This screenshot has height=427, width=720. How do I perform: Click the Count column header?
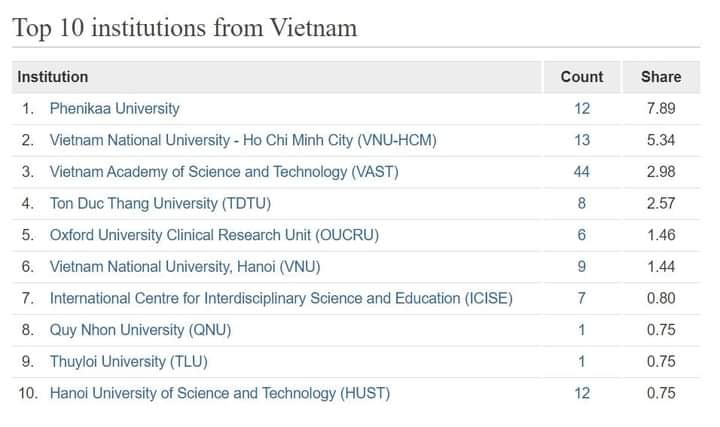tap(582, 77)
